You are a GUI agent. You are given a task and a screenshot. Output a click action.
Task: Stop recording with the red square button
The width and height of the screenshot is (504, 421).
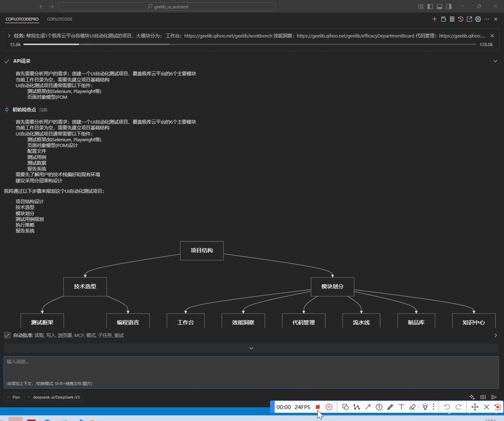(x=318, y=407)
